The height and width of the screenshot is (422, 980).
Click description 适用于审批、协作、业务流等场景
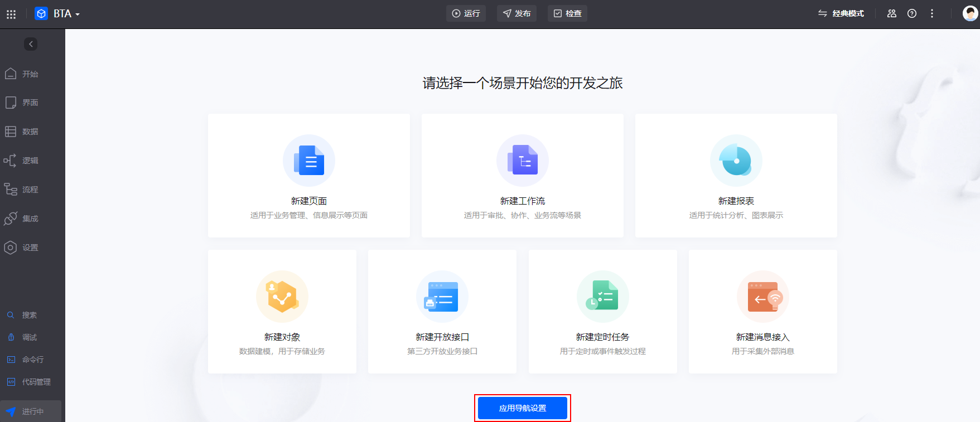[x=523, y=215]
